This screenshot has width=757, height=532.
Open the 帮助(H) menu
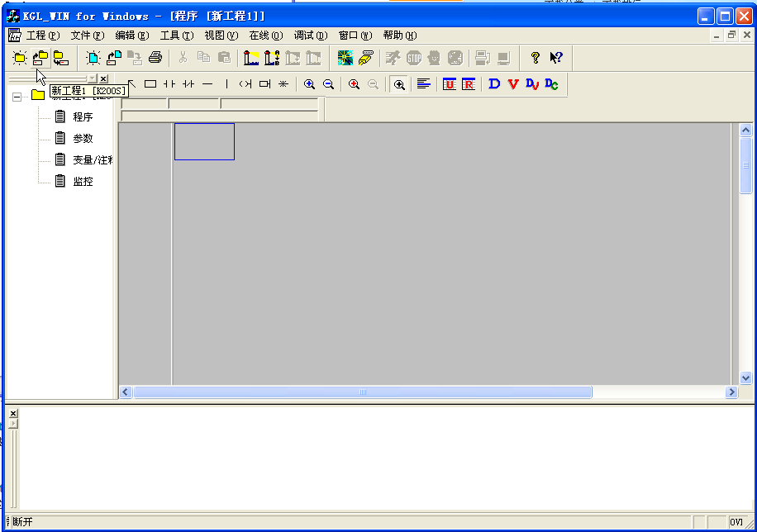[400, 36]
